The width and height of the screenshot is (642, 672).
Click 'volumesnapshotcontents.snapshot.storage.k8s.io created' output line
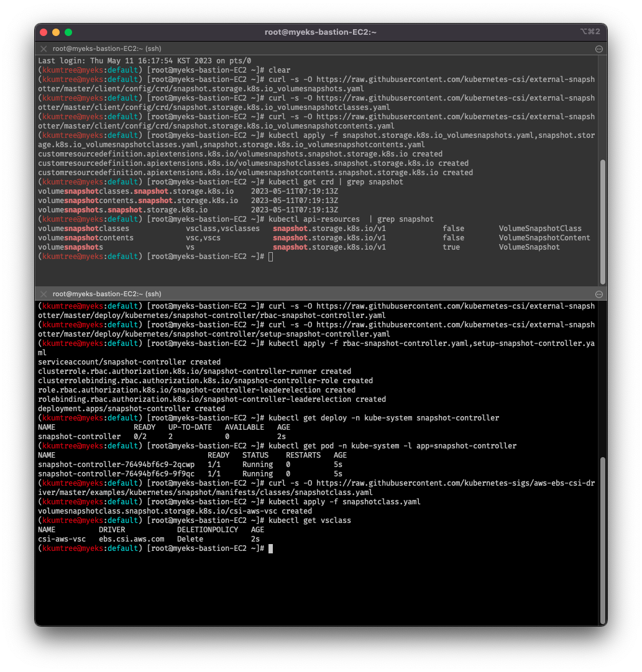click(255, 173)
